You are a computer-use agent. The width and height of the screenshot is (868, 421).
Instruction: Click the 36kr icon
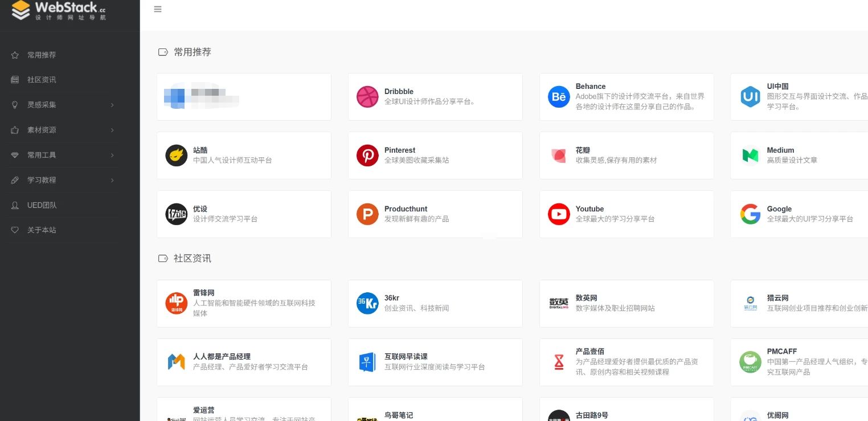pos(367,303)
